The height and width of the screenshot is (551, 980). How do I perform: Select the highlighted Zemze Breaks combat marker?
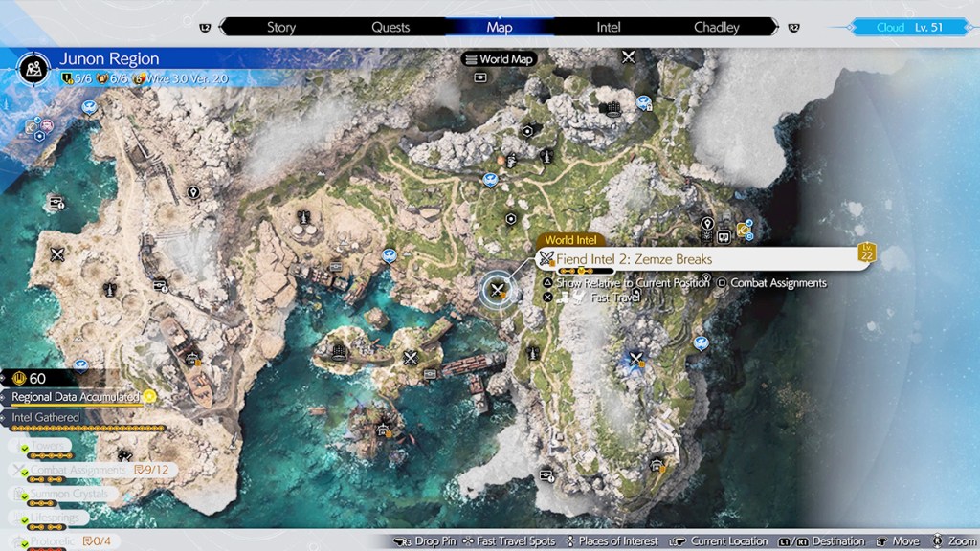pos(497,287)
